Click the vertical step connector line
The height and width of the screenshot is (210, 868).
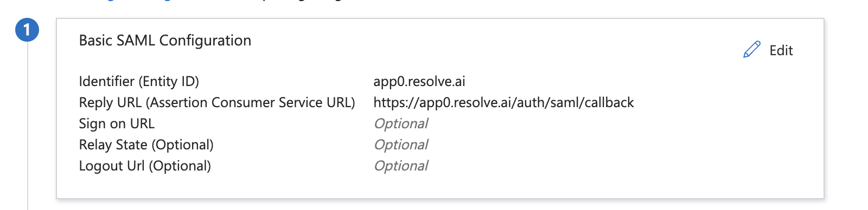[x=28, y=126]
